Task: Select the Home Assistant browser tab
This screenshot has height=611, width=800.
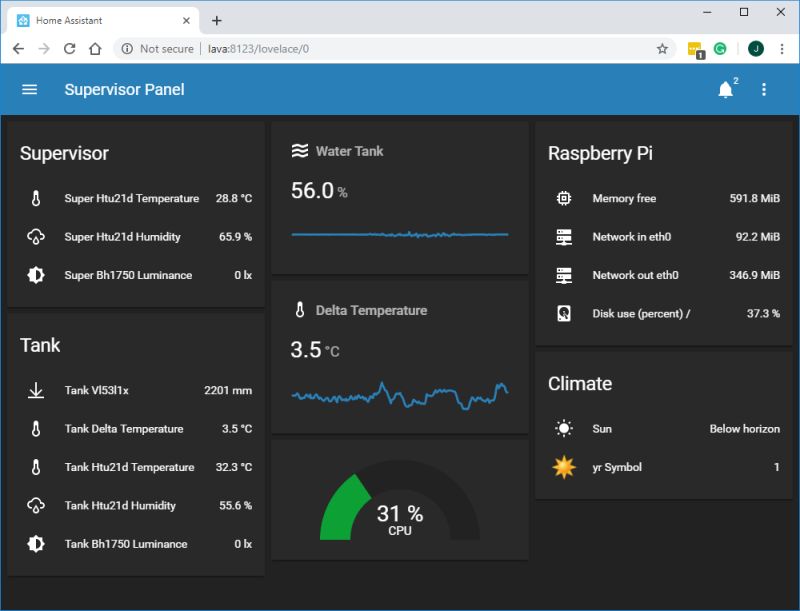Action: pos(104,20)
